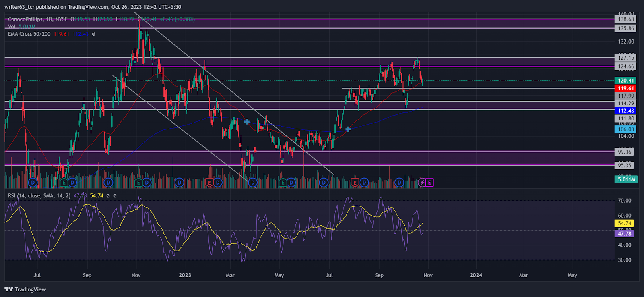Click the TradingView logo
The width and height of the screenshot is (644, 297).
click(25, 289)
